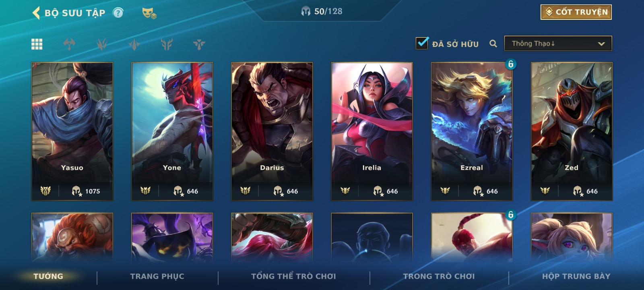Open the Thông Thạo sort dropdown
The width and height of the screenshot is (644, 290).
(x=558, y=43)
